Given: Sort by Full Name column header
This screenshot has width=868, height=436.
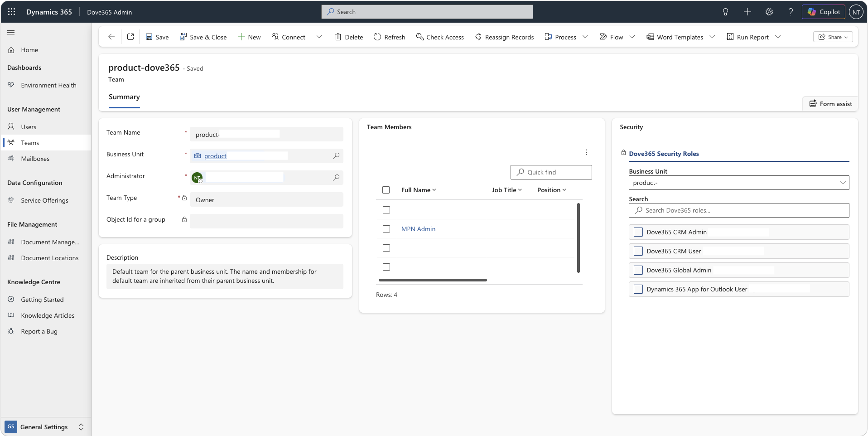Looking at the screenshot, I should click(x=419, y=190).
